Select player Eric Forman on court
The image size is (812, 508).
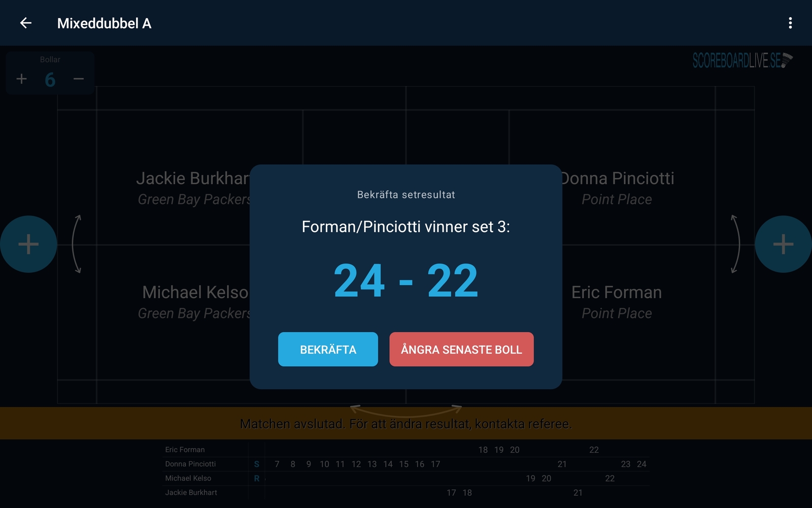617,293
